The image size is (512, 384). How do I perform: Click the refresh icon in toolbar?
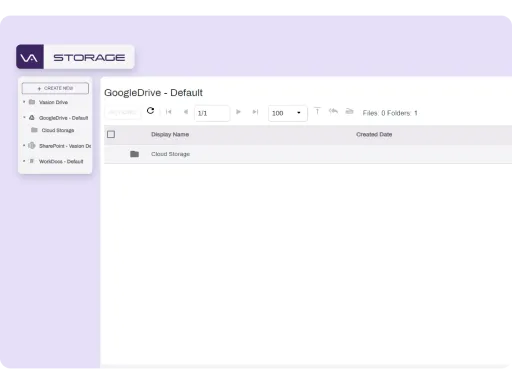pos(150,111)
